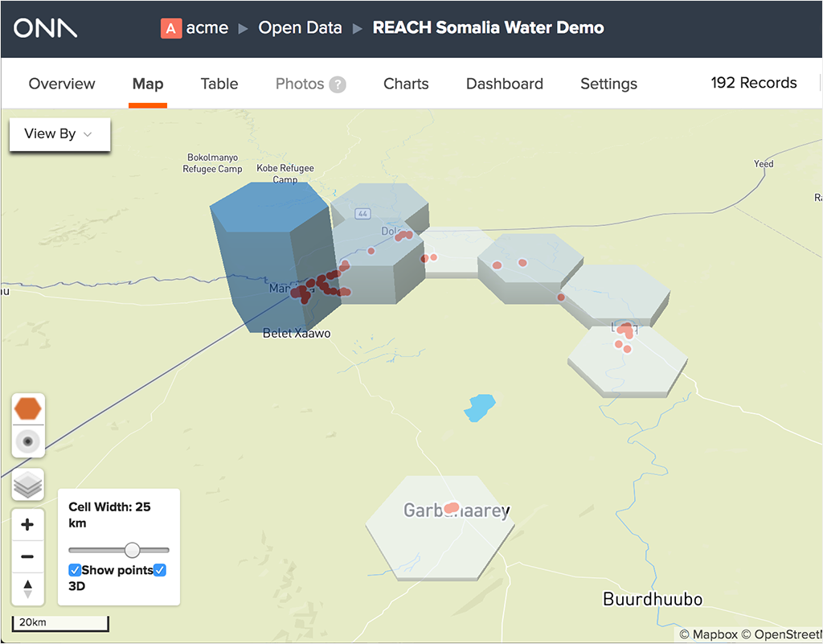Toggle the 3D checkbox

click(160, 570)
